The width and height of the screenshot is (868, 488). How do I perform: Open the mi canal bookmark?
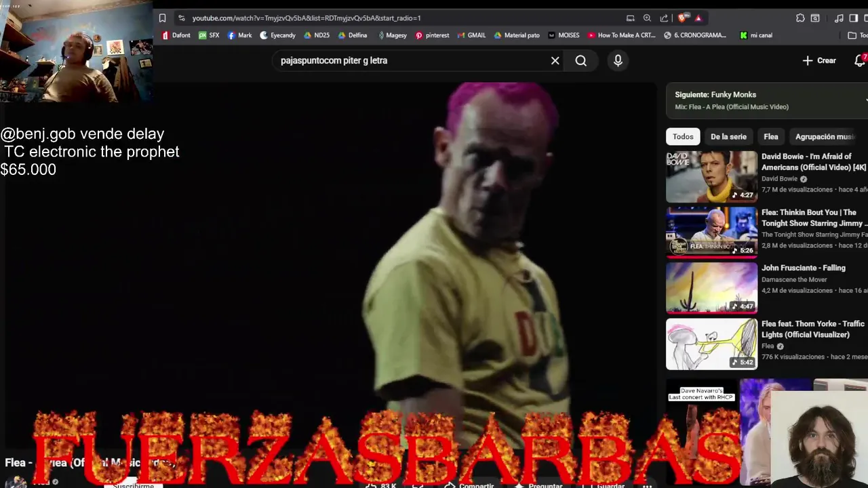(x=756, y=35)
